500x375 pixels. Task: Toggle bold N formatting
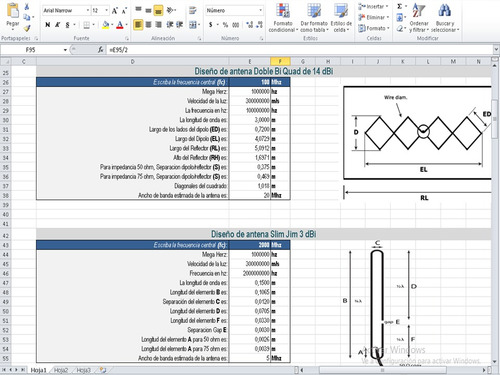(x=48, y=25)
